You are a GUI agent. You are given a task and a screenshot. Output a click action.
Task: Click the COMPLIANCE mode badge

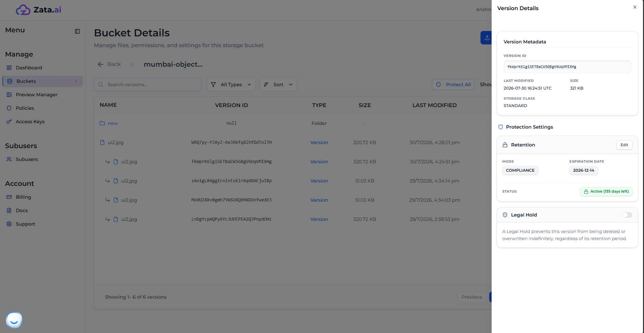coord(520,170)
